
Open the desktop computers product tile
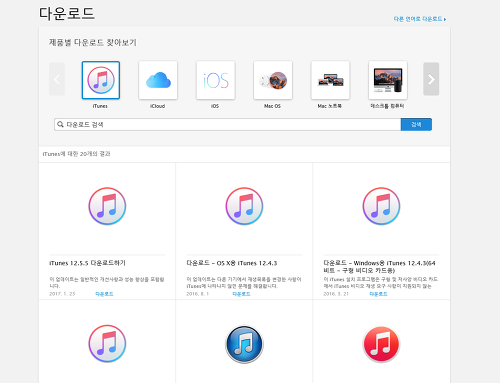click(388, 80)
